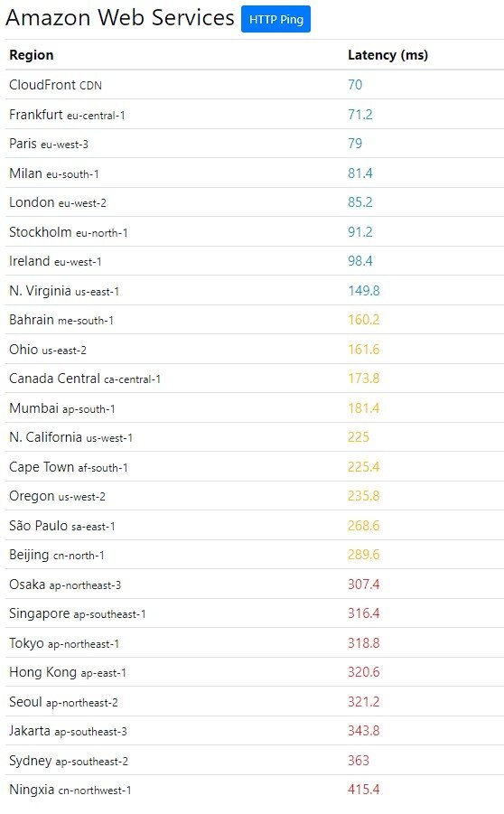Click the London eu-west-2 row
This screenshot has height=814, width=504.
[x=255, y=202]
